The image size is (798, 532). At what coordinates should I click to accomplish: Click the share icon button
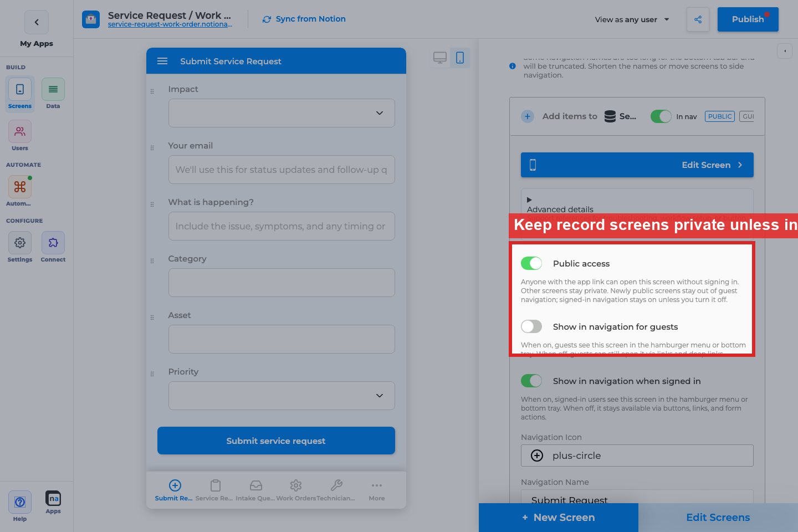tap(698, 19)
